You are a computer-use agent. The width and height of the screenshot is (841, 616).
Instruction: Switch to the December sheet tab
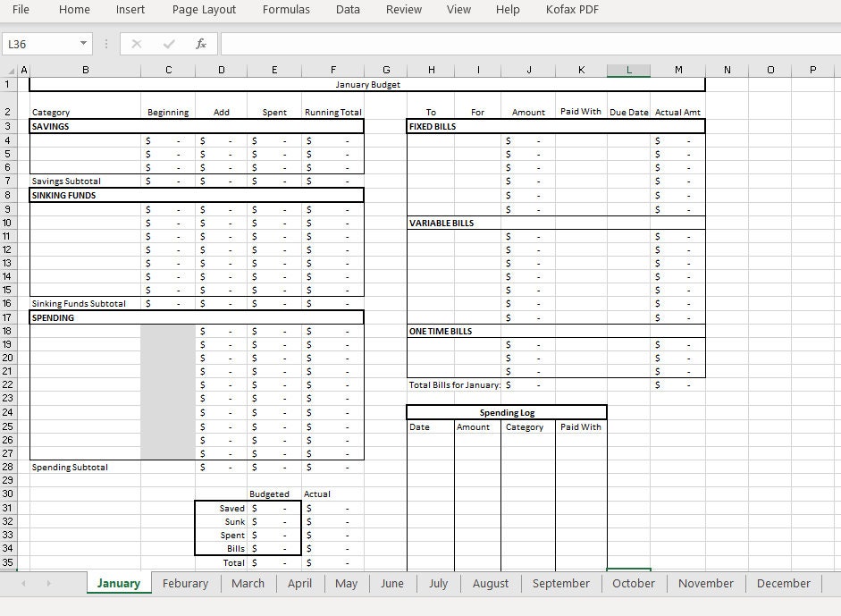783,583
